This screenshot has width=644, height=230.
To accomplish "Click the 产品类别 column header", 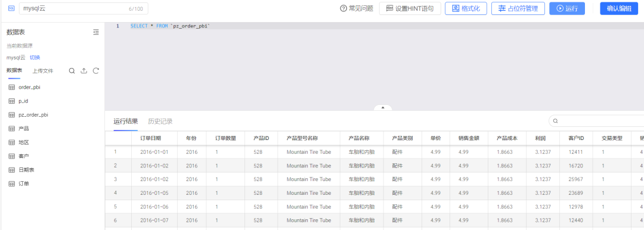I will tap(402, 138).
